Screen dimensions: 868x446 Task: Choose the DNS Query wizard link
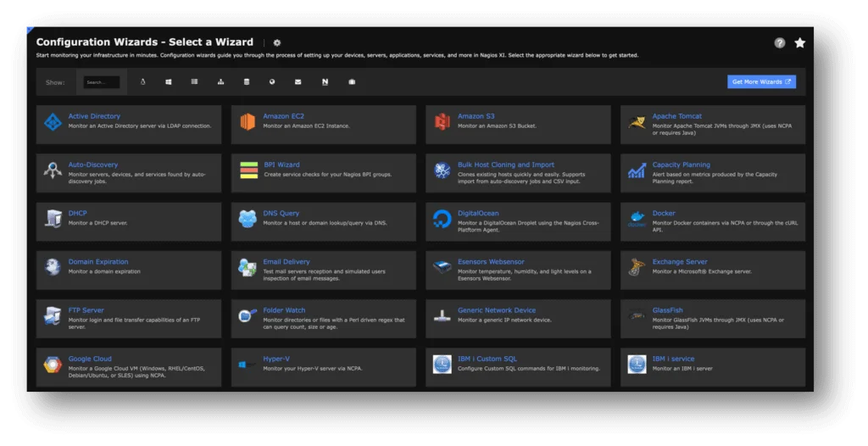[x=281, y=214]
